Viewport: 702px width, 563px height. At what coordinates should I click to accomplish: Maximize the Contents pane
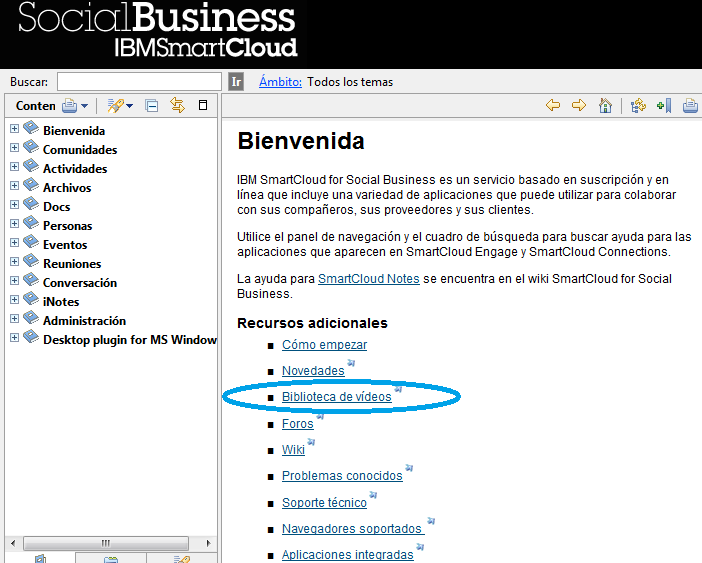click(203, 105)
